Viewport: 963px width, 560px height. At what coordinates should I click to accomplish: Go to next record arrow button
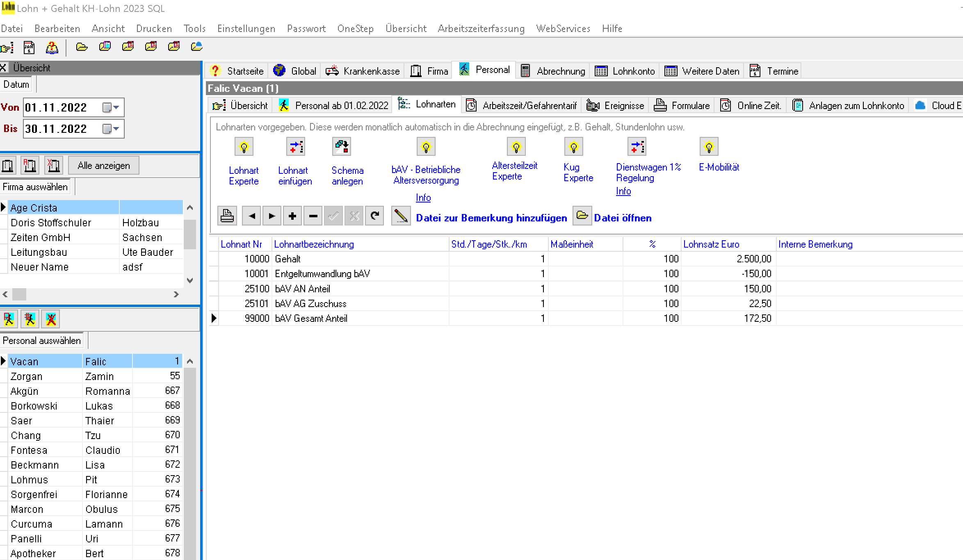(272, 216)
